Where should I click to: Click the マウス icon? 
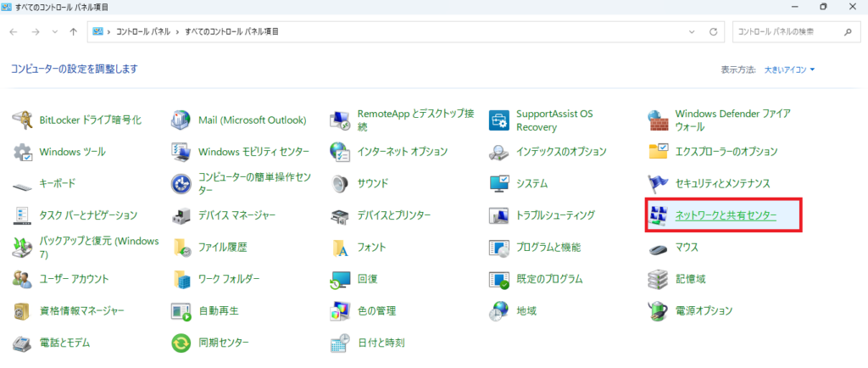658,248
